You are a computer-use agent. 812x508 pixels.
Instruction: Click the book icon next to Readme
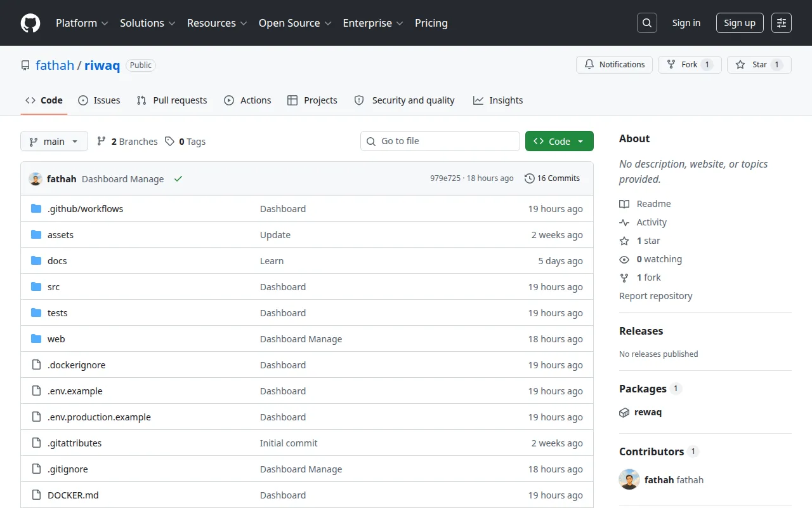click(624, 204)
